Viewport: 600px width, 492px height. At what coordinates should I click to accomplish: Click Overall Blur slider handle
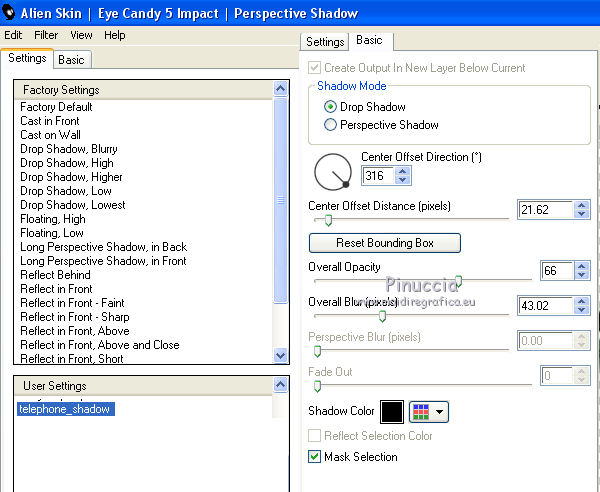[x=382, y=316]
